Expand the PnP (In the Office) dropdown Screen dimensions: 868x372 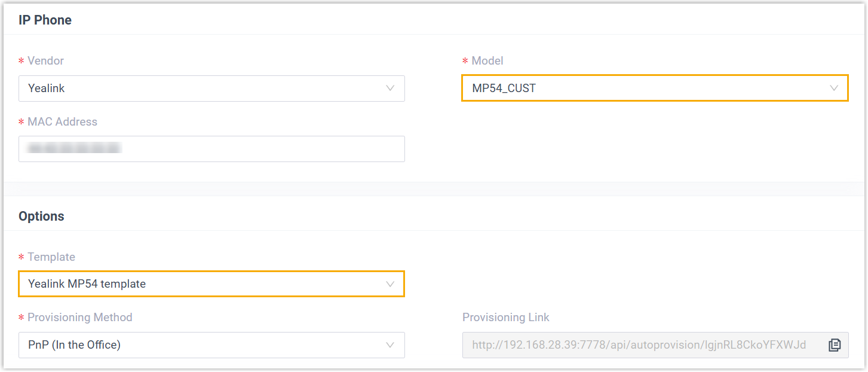click(x=203, y=345)
